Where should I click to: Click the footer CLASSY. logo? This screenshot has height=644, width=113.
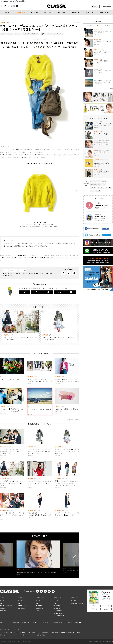pyautogui.click(x=10, y=591)
